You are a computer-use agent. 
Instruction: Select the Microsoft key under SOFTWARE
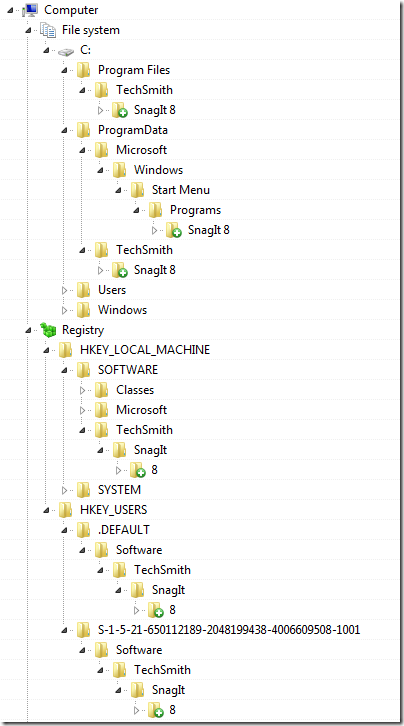point(142,410)
